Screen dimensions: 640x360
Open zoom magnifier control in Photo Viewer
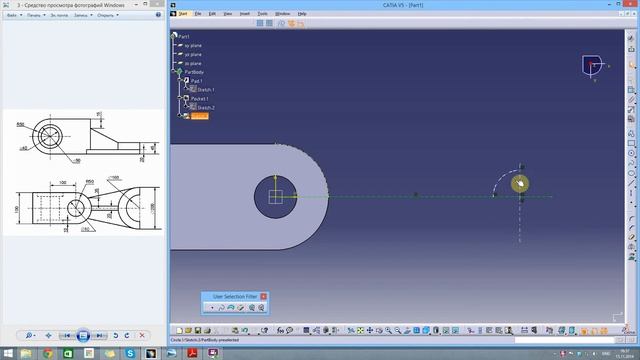pyautogui.click(x=30, y=336)
